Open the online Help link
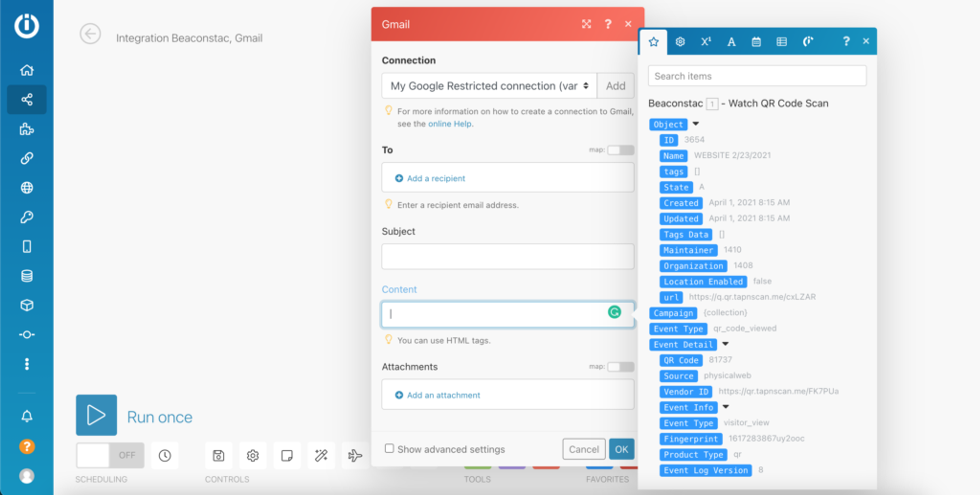980x495 pixels. [450, 124]
